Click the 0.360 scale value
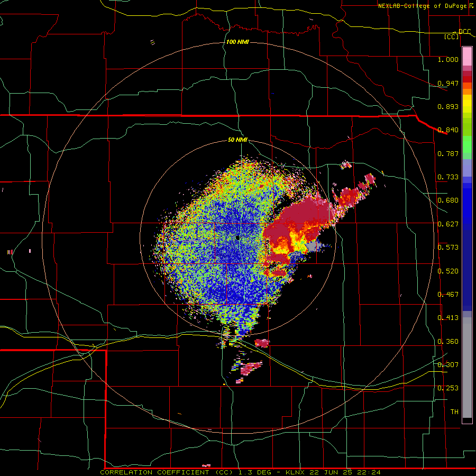Image resolution: width=476 pixels, height=476 pixels. point(448,342)
